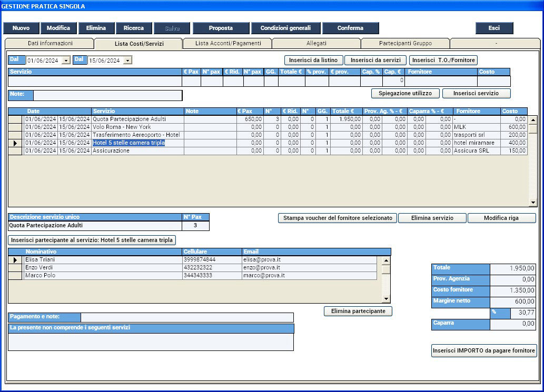Click the Proposta button
Viewport: 544px width, 392px height.
[221, 28]
